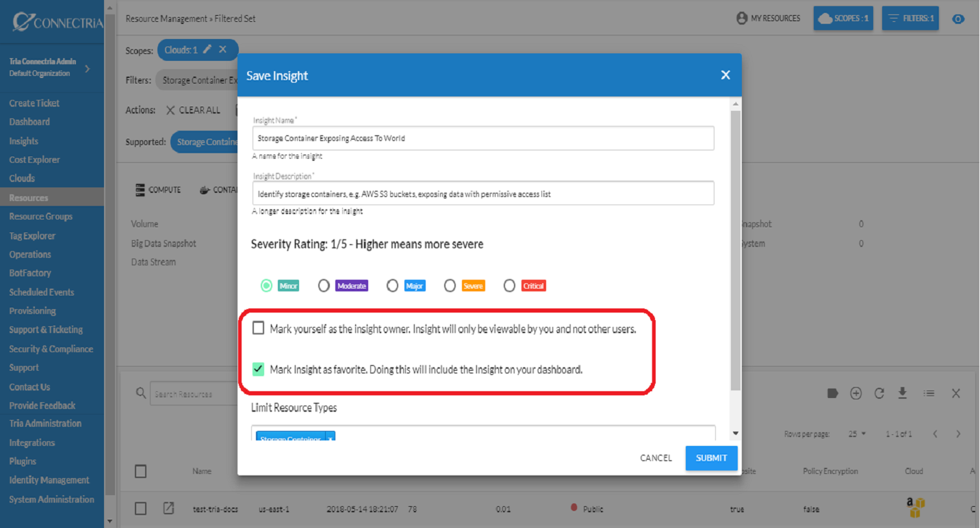Click Clear All in Actions row
This screenshot has width=980, height=528.
point(193,110)
